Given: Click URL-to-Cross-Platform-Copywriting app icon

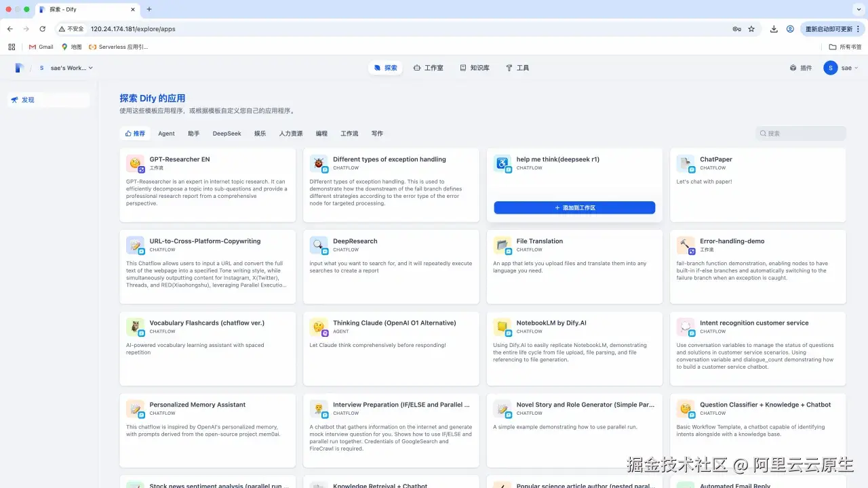Looking at the screenshot, I should [135, 245].
